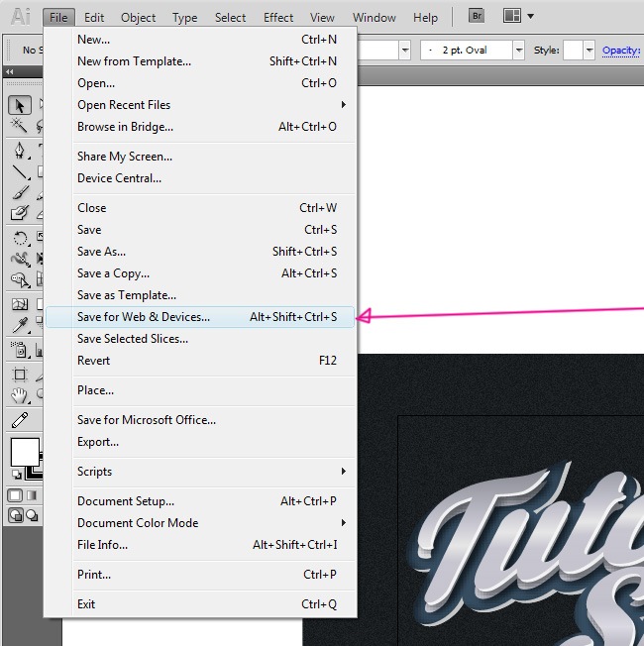Select the Magic Wand tool
Screen dimensions: 644x646
(x=19, y=126)
